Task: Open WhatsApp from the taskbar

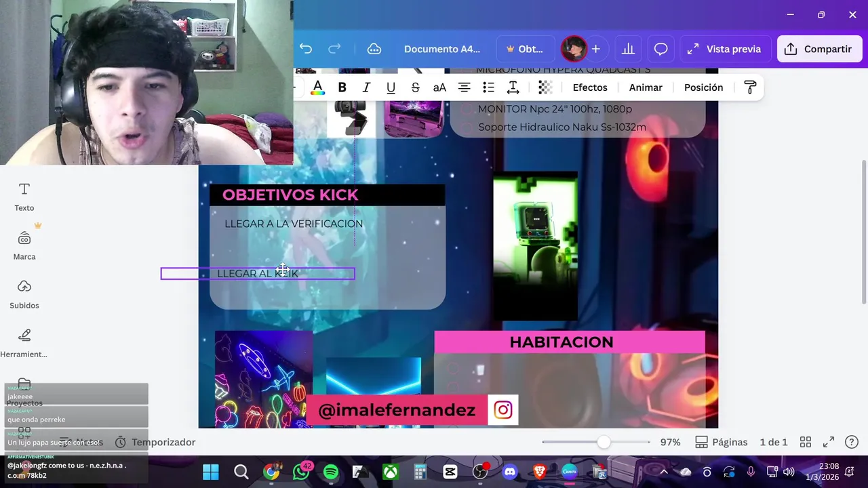Action: [301, 472]
